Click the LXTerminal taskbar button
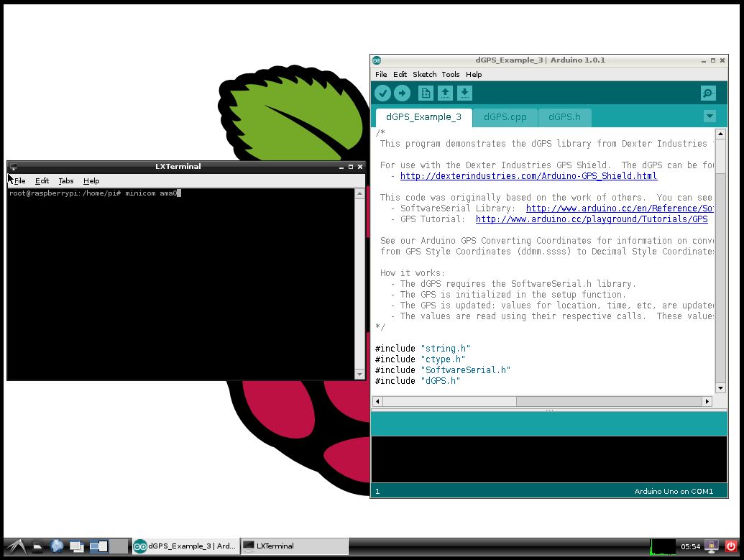 (x=295, y=546)
